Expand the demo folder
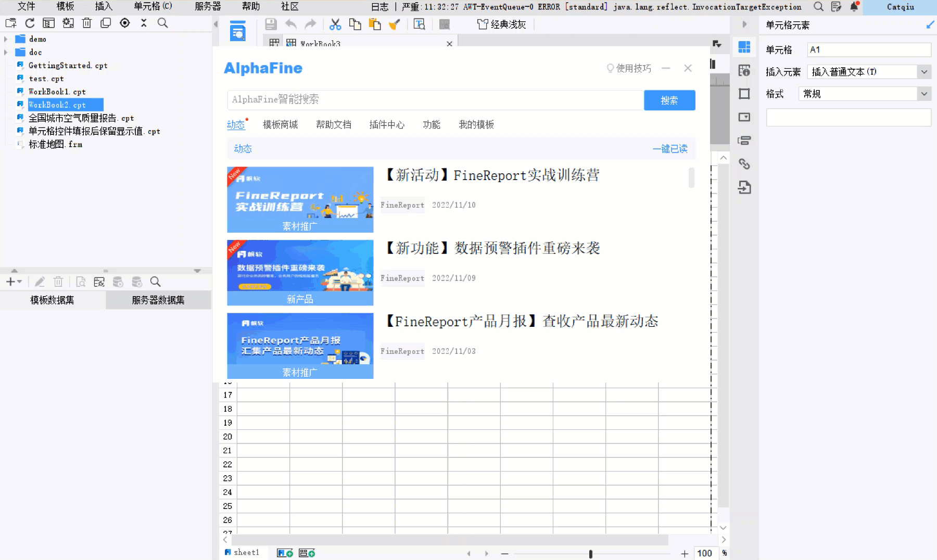The width and height of the screenshot is (937, 560). [x=6, y=39]
